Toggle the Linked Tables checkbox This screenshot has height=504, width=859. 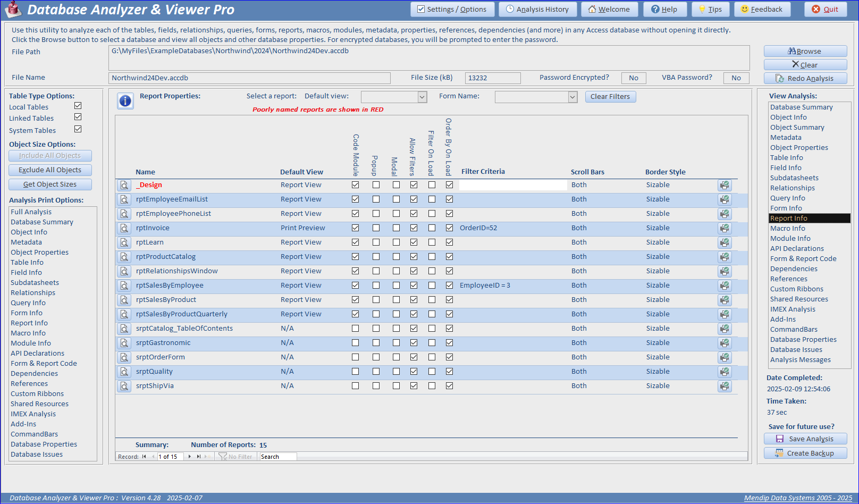78,117
